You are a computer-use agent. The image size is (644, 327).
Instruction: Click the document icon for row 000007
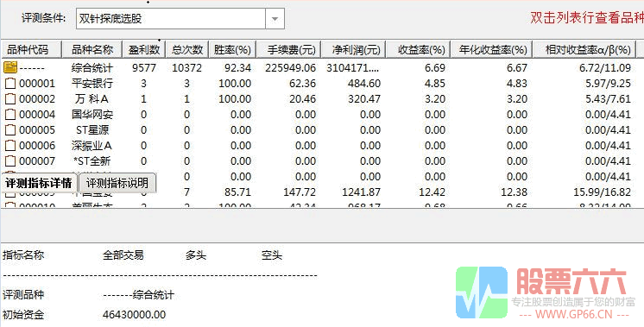(10, 161)
